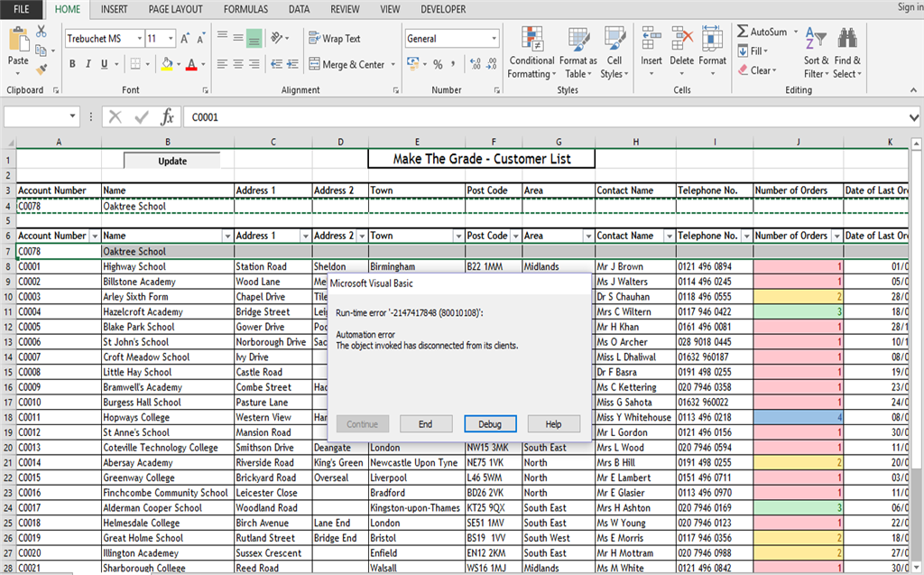This screenshot has height=575, width=924.
Task: Click the Percent Style icon
Action: [x=438, y=64]
